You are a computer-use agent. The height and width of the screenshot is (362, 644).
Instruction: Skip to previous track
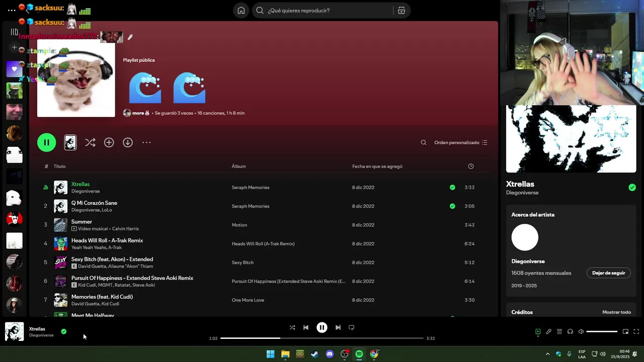pyautogui.click(x=306, y=327)
